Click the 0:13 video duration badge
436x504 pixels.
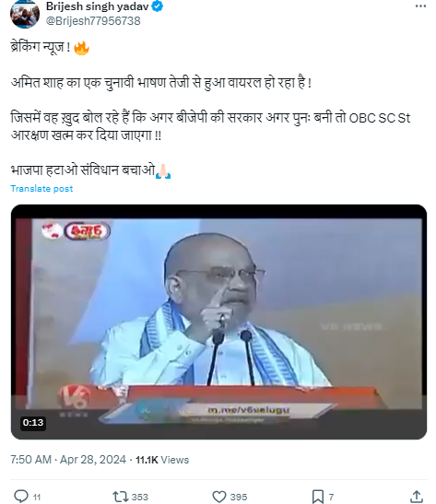click(33, 422)
